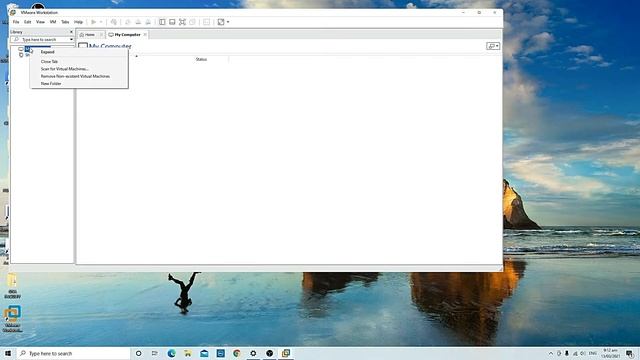
Task: Open Settings gear from taskbar
Action: click(253, 353)
